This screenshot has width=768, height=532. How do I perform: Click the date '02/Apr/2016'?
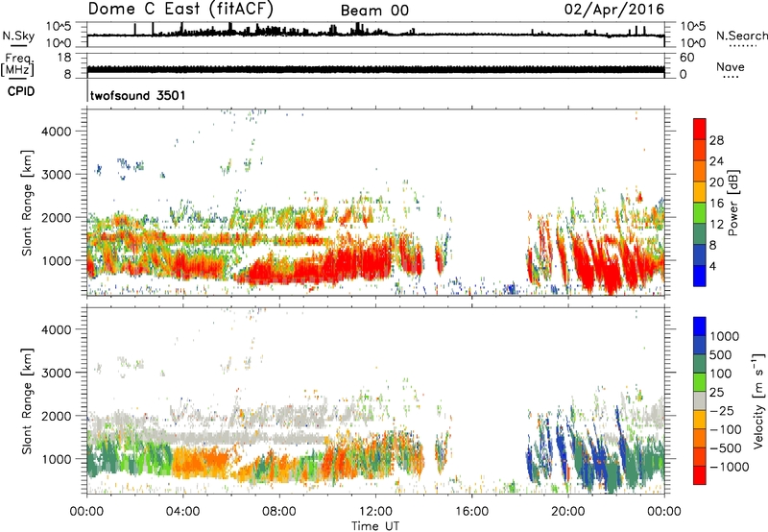click(x=614, y=10)
